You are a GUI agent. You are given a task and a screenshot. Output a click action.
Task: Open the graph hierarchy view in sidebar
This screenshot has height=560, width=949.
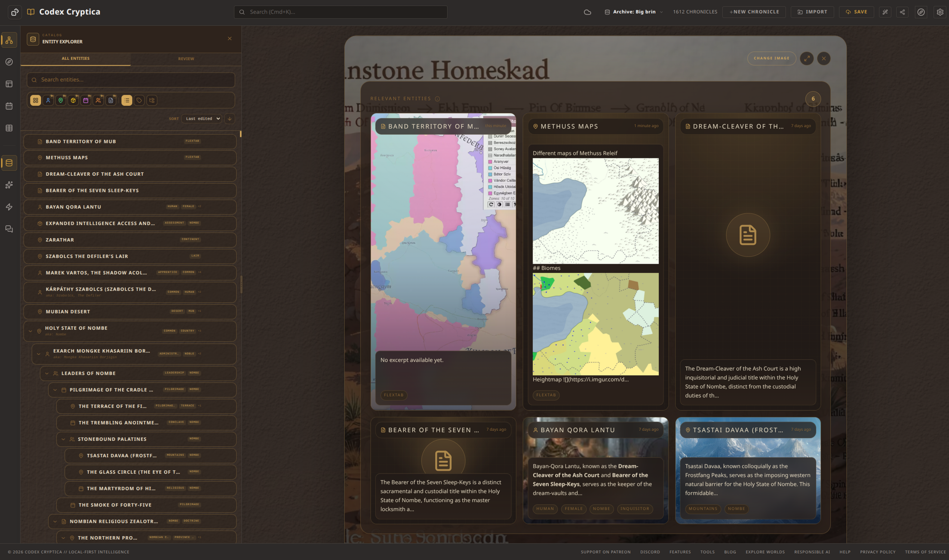point(9,40)
